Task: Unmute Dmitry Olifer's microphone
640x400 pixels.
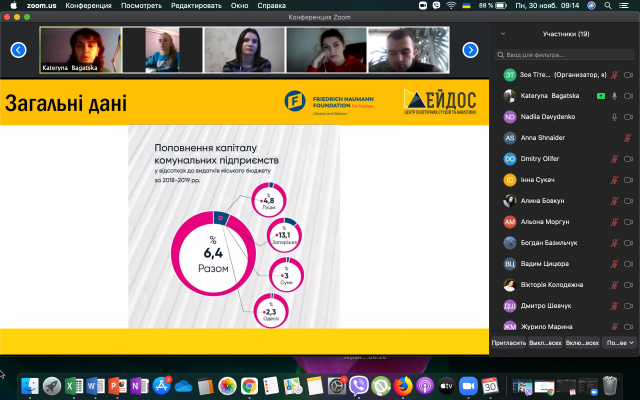Action: click(614, 159)
